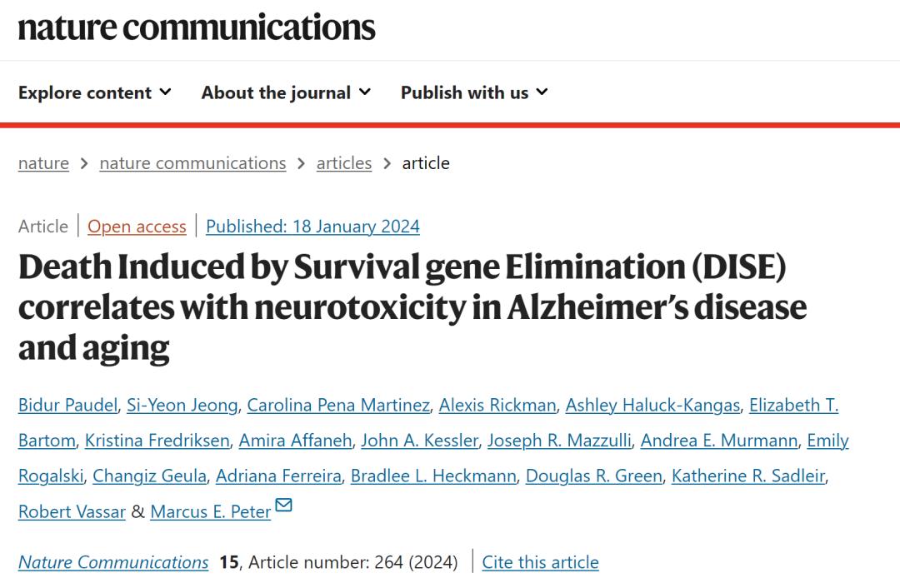Click the nature communications logo
Image resolution: width=900 pixels, height=588 pixels.
[x=197, y=27]
